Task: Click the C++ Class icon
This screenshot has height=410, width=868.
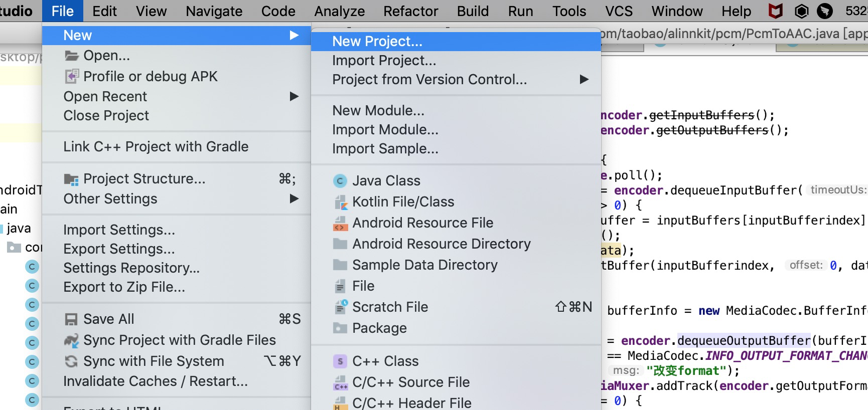Action: pyautogui.click(x=340, y=361)
